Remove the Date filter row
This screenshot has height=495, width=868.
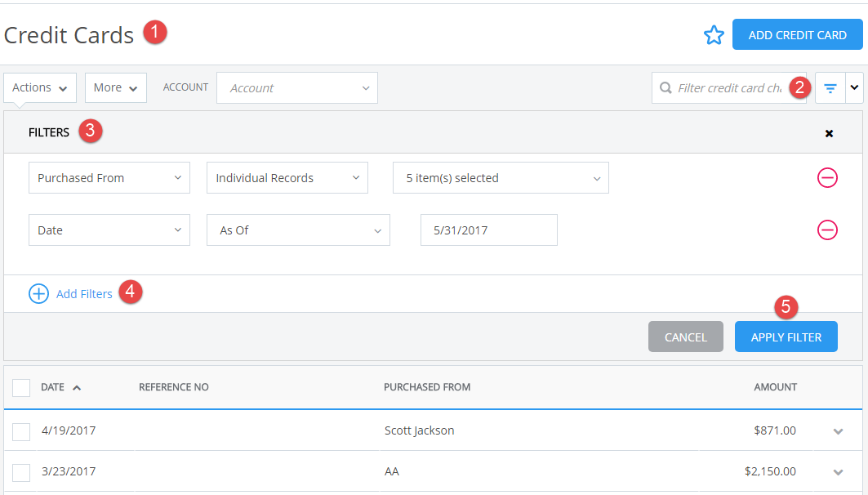[827, 230]
